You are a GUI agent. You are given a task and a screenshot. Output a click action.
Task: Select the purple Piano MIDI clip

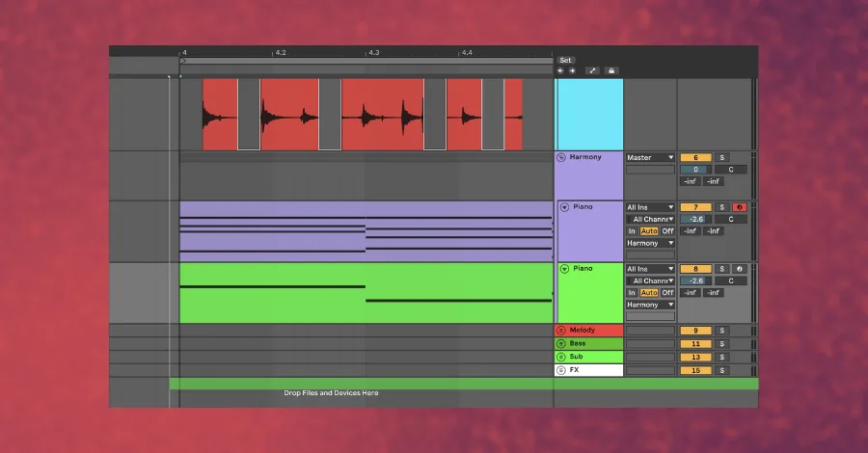(x=366, y=231)
